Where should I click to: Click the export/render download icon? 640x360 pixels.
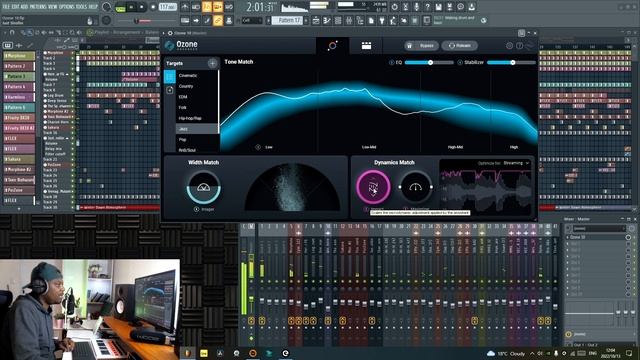click(471, 7)
